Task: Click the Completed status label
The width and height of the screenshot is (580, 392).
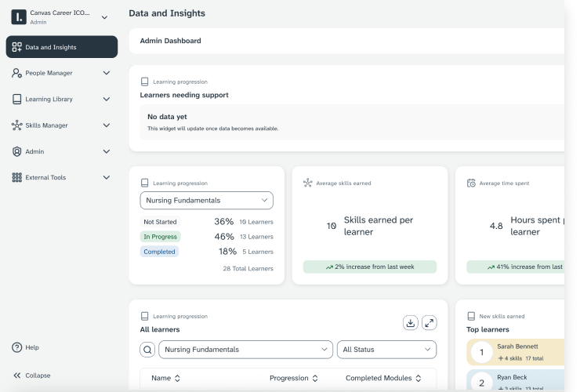Action: pyautogui.click(x=159, y=252)
